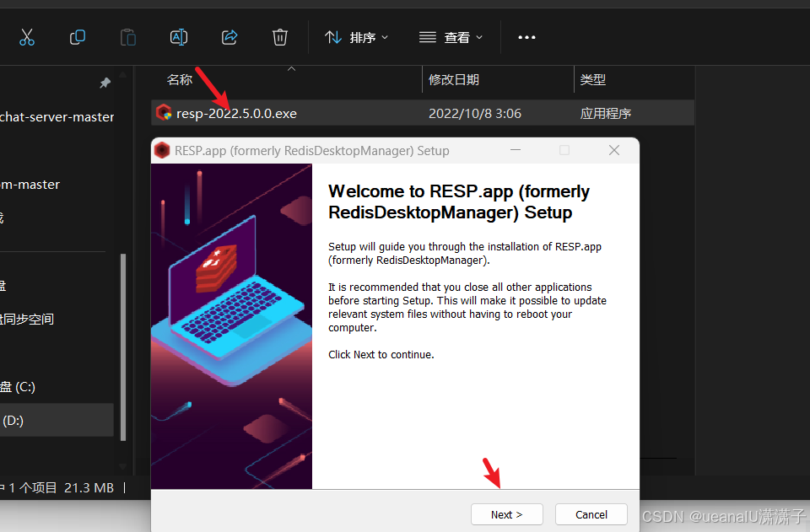
Task: Click the 2022/10/8 3:06 date cell
Action: [x=475, y=114]
